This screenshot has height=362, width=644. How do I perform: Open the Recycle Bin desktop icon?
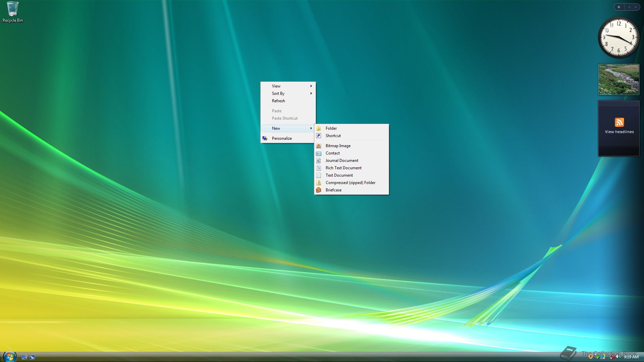[x=12, y=12]
